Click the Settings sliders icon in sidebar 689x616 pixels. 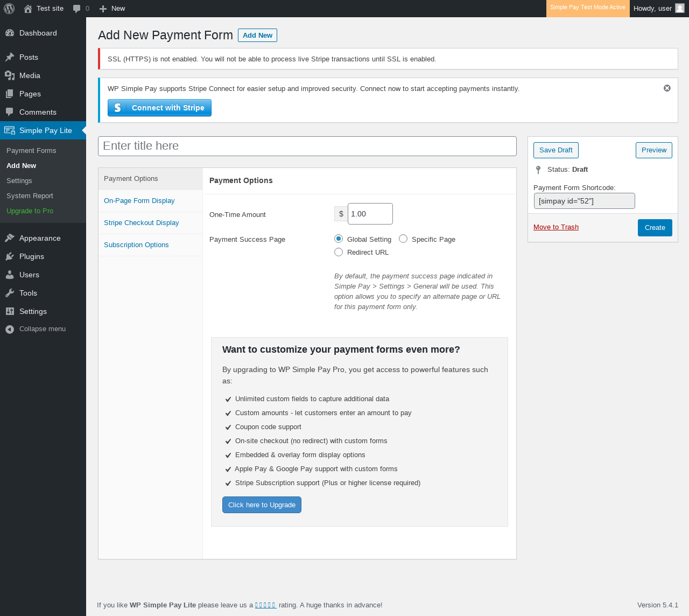click(x=10, y=311)
